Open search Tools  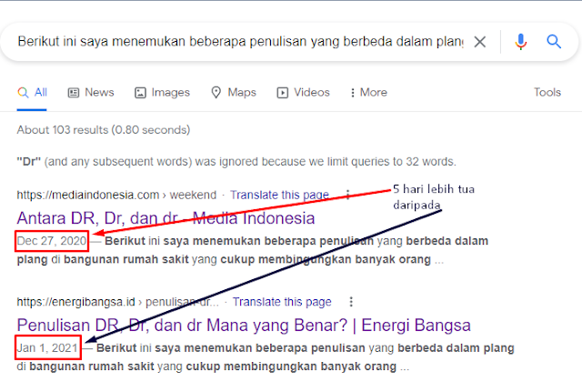(547, 93)
